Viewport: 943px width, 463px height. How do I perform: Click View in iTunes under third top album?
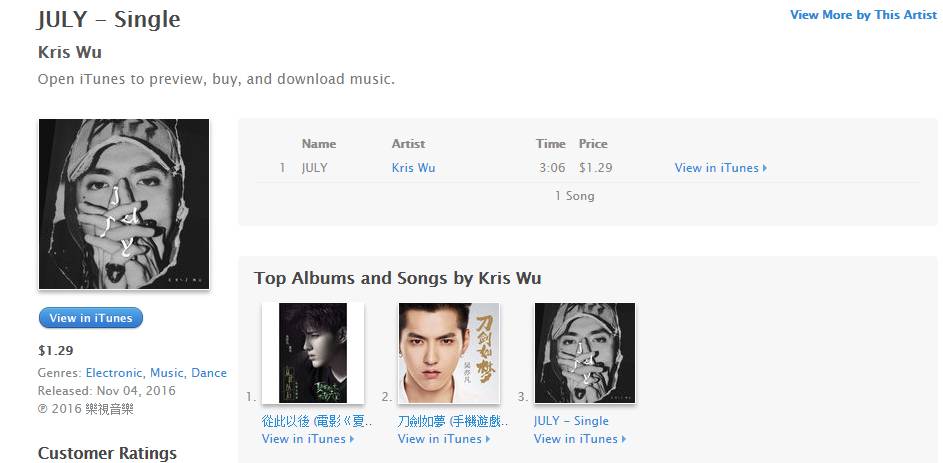(x=580, y=439)
